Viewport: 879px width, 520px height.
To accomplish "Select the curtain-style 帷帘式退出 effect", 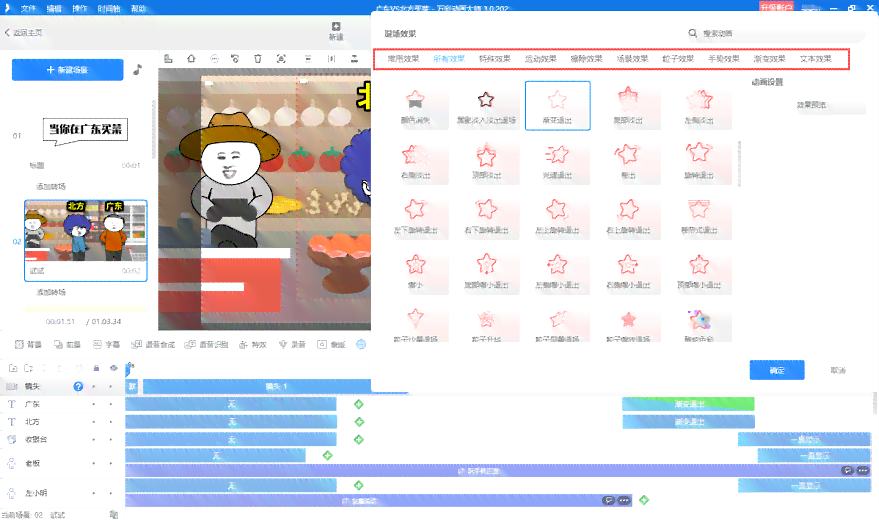I will [698, 216].
